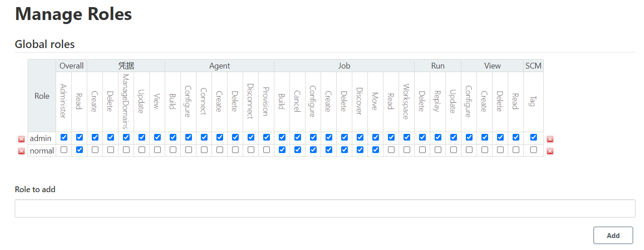This screenshot has width=644, height=250.
Task: Click the Agent Disconnect column header
Action: tap(250, 101)
